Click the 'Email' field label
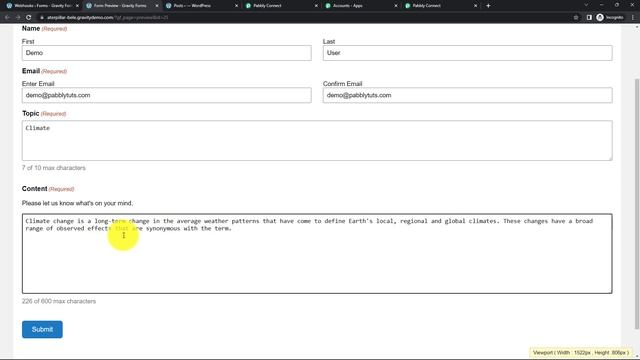640x360 pixels. tap(31, 71)
